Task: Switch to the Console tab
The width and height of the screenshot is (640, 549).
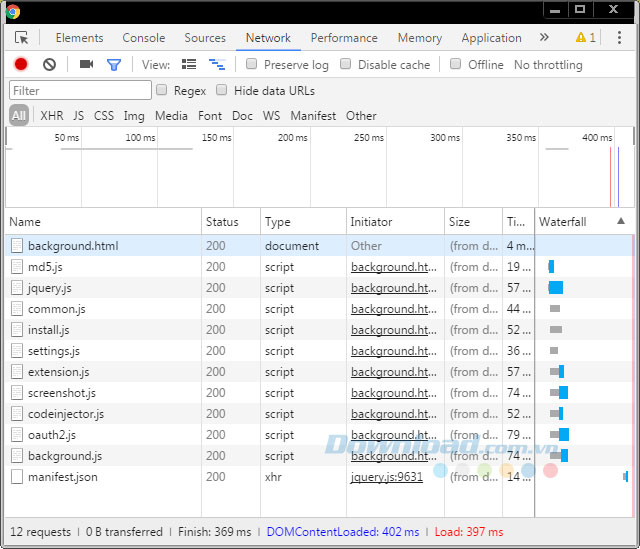Action: click(x=143, y=38)
